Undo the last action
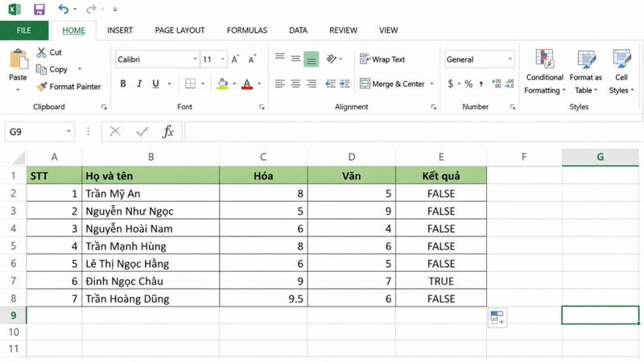Viewport: 644px width, 362px height. (64, 9)
